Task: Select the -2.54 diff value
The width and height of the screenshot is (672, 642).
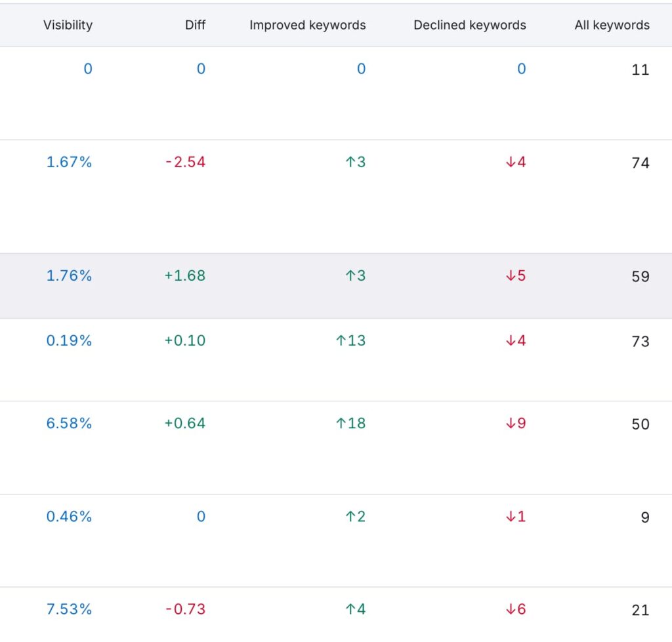Action: click(186, 162)
